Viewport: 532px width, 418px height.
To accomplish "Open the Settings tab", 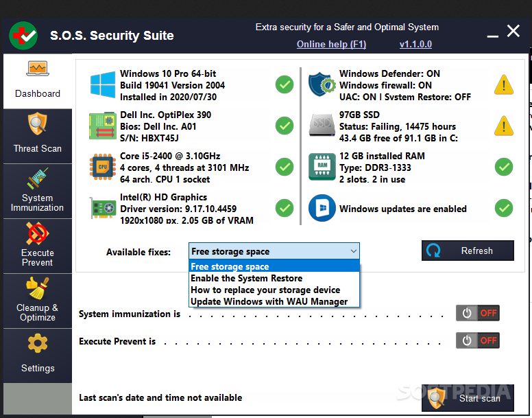I will point(38,356).
